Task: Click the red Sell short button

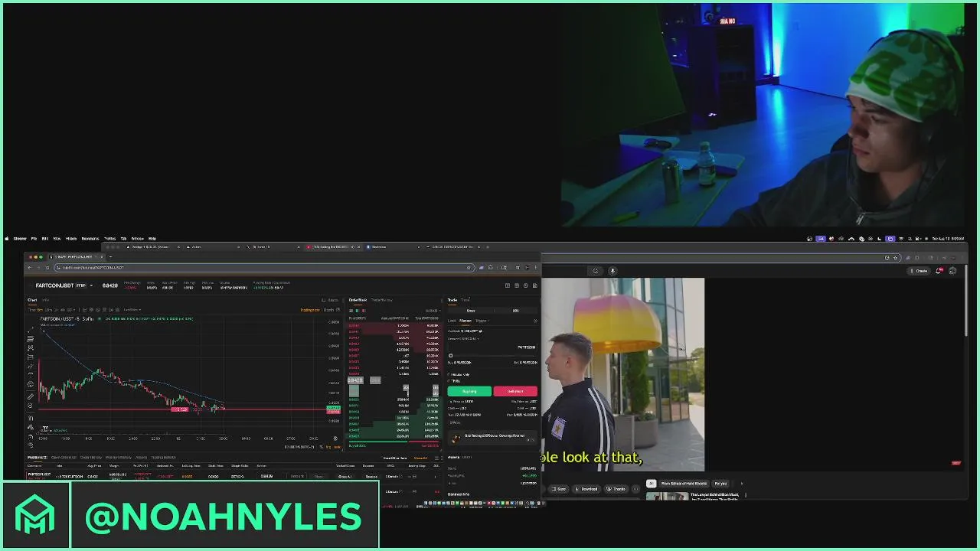Action: point(515,391)
